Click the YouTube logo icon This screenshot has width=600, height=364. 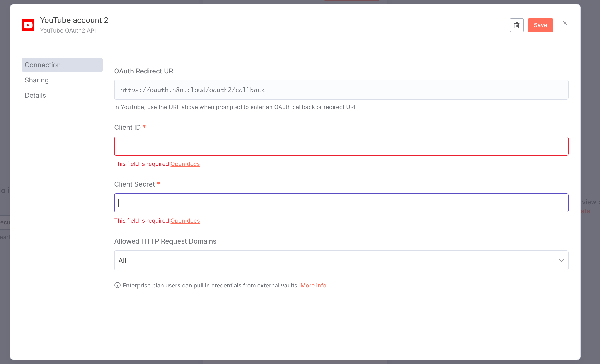click(x=28, y=25)
